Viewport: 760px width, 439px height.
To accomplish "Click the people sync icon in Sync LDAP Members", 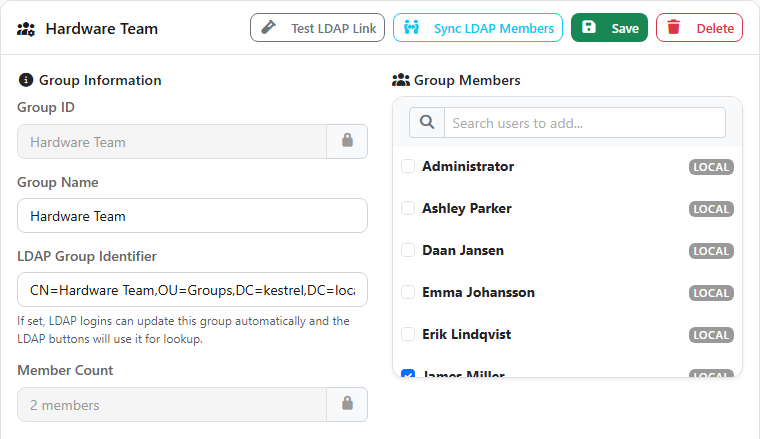I will (x=412, y=27).
